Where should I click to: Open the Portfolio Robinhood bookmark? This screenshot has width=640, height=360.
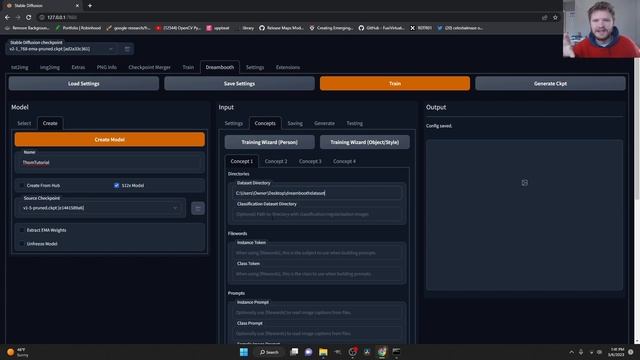(x=78, y=28)
